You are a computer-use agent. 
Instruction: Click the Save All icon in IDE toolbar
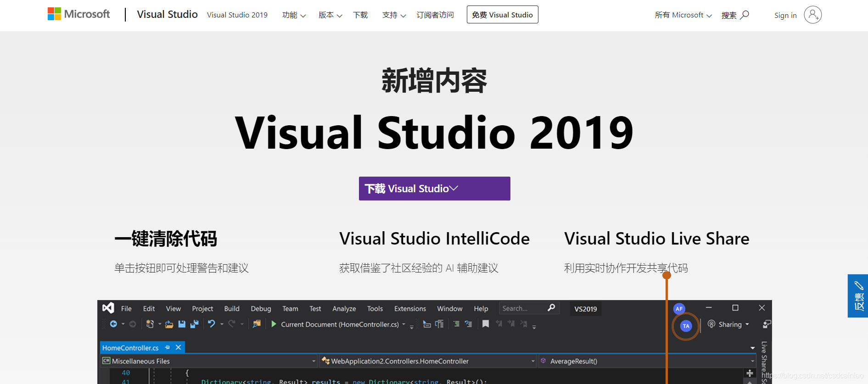pyautogui.click(x=195, y=324)
